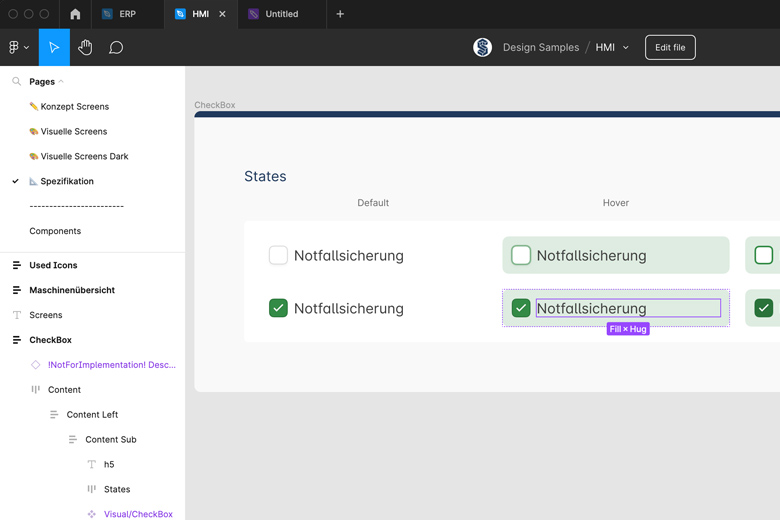
Task: Click the Used Icons frame icon
Action: [16, 265]
